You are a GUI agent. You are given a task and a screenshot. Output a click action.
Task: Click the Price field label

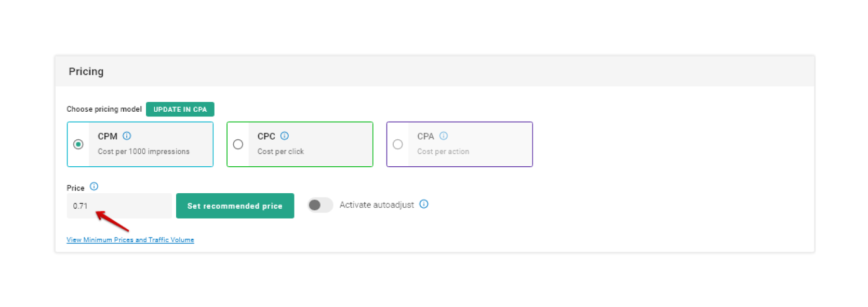tap(75, 188)
